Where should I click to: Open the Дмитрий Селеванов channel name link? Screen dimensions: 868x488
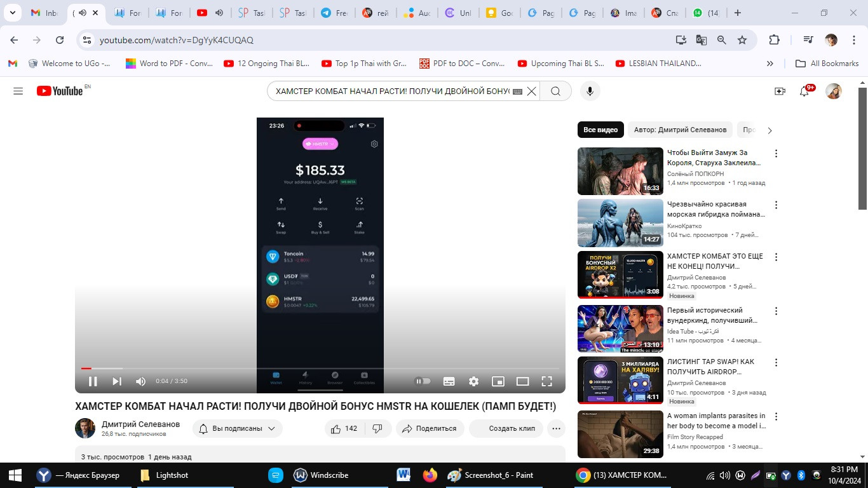click(141, 424)
